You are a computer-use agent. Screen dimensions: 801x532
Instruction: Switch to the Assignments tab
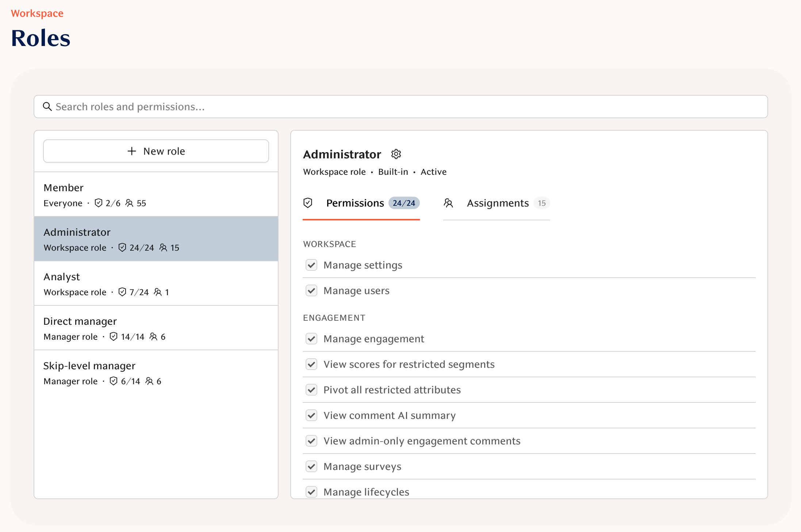point(497,203)
